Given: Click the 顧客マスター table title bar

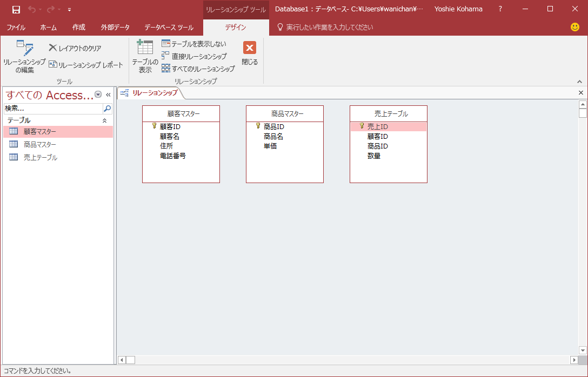Looking at the screenshot, I should 181,114.
